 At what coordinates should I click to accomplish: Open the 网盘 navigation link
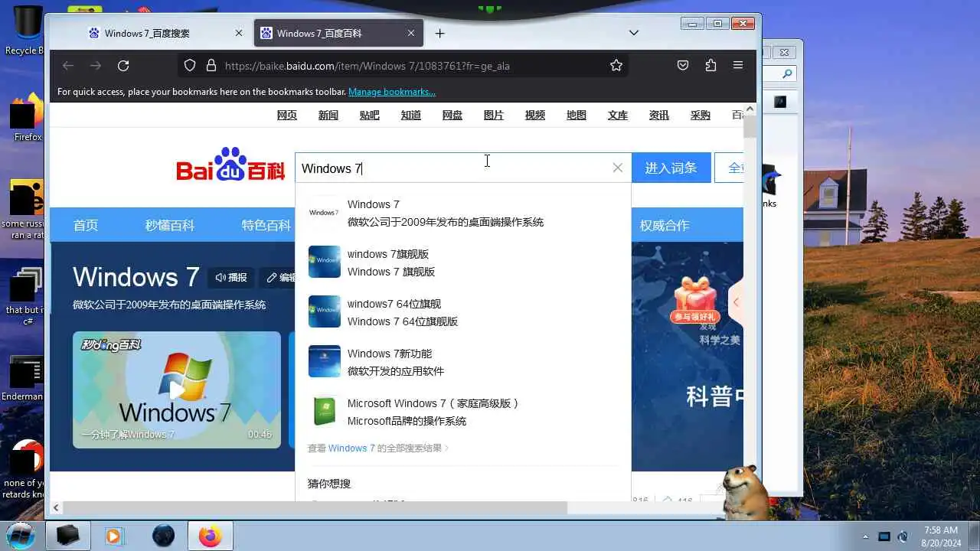point(452,115)
